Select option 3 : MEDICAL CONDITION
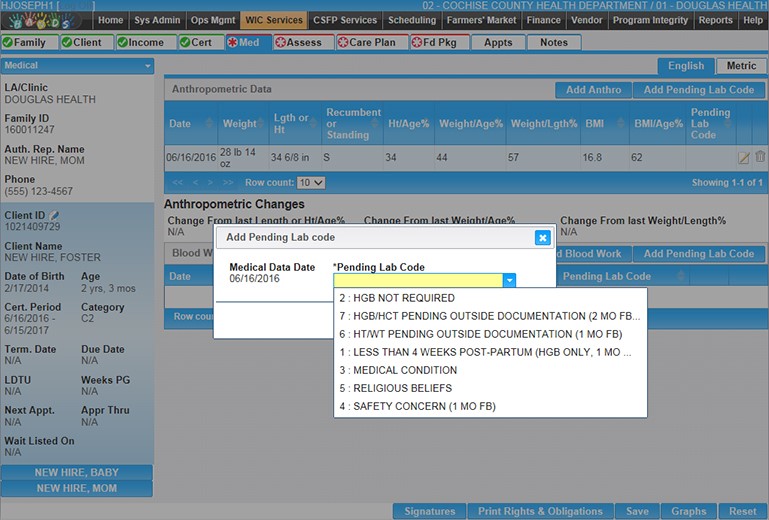Screen dimensions: 769x520 point(398,370)
